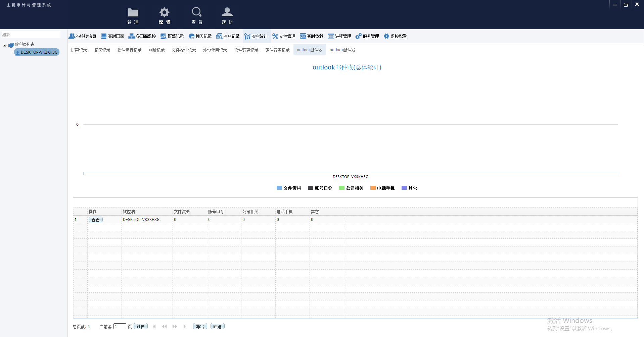
Task: Click the 其它 column header
Action: click(x=327, y=212)
